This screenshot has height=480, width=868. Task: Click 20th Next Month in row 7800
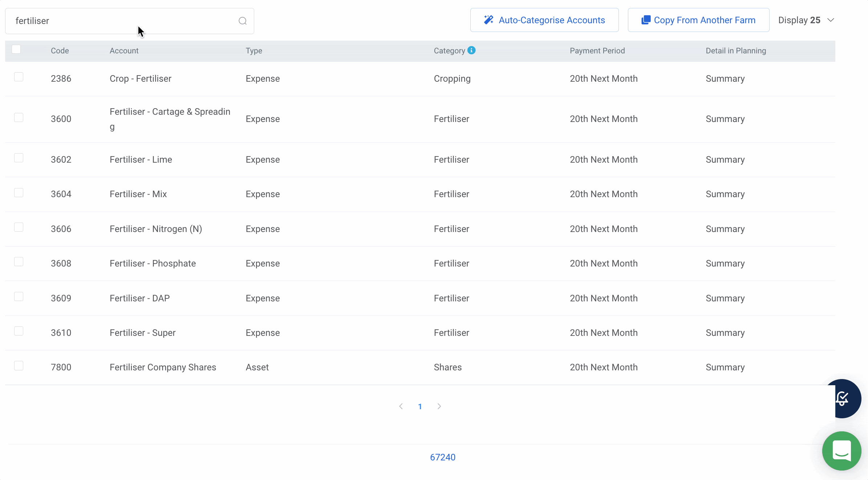point(604,367)
